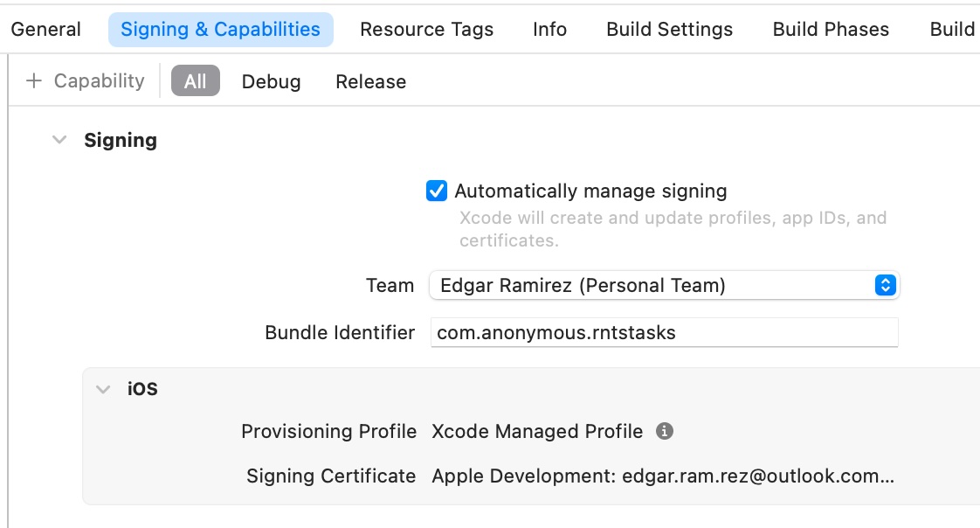This screenshot has width=980, height=528.
Task: Switch to the Resource Tags tab
Action: pyautogui.click(x=426, y=29)
